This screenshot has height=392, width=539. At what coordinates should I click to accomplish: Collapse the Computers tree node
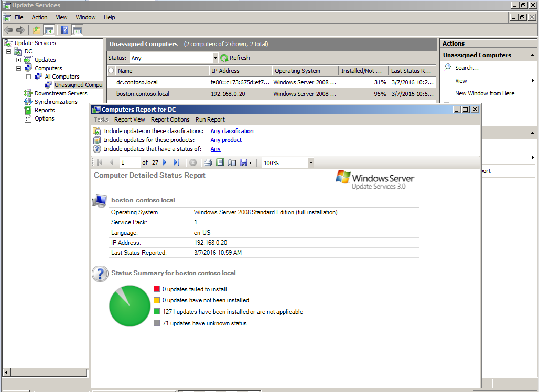(x=18, y=68)
